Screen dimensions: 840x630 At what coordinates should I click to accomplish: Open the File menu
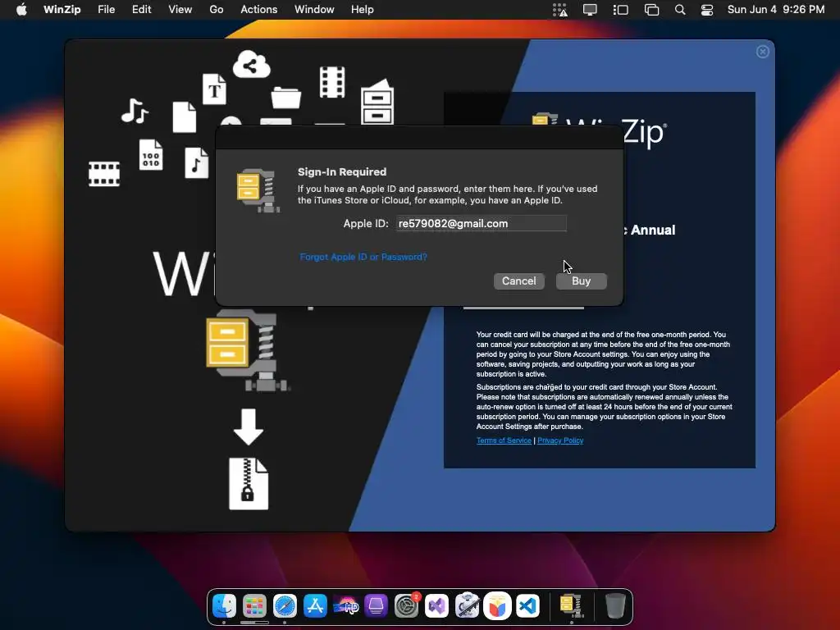[x=106, y=10]
